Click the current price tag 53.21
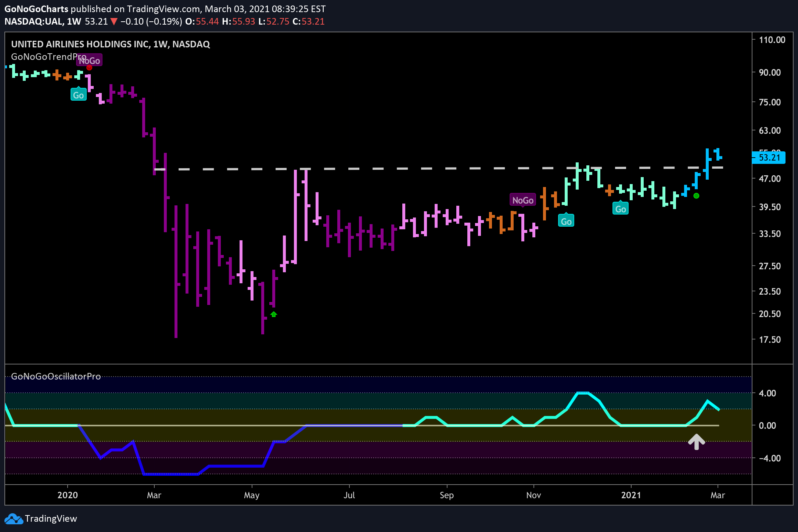The image size is (798, 532). click(x=769, y=158)
